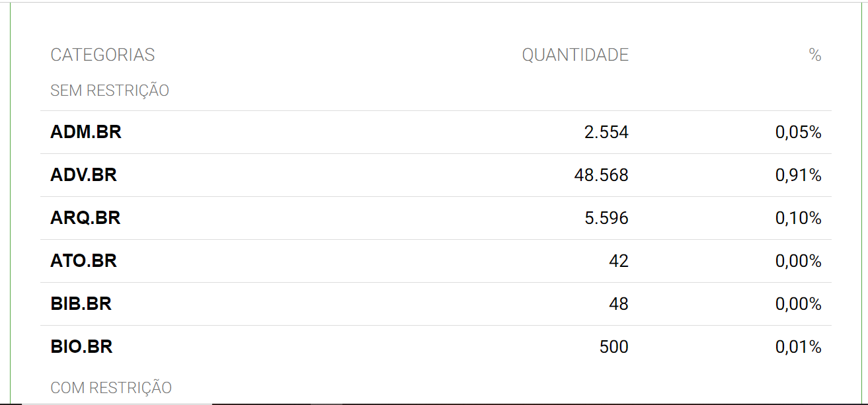
Task: Click the 2.554 quantity value
Action: [x=606, y=132]
